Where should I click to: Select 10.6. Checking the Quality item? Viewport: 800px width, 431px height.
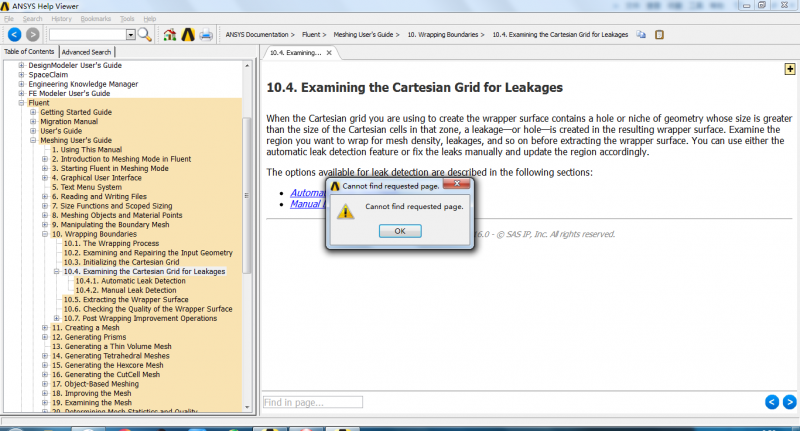coord(148,309)
